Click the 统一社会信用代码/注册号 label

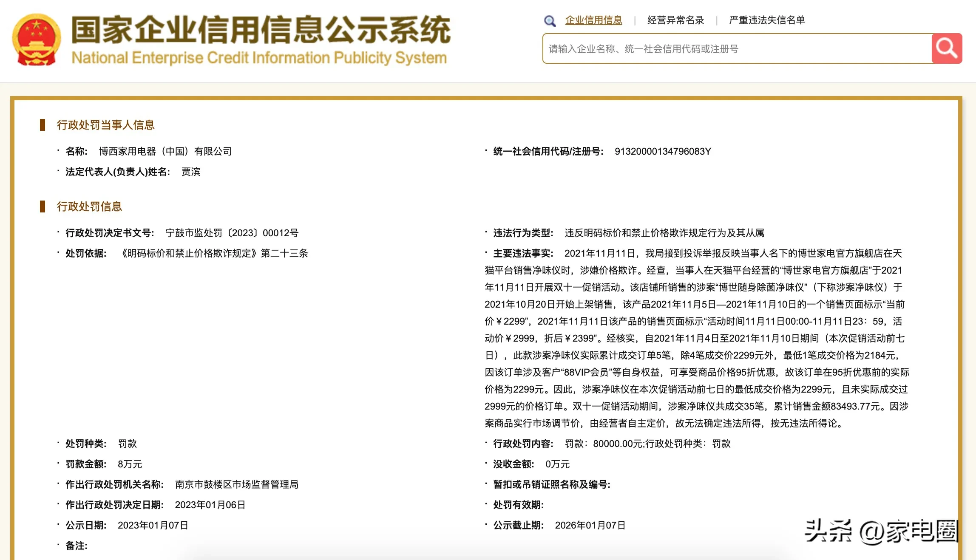548,151
